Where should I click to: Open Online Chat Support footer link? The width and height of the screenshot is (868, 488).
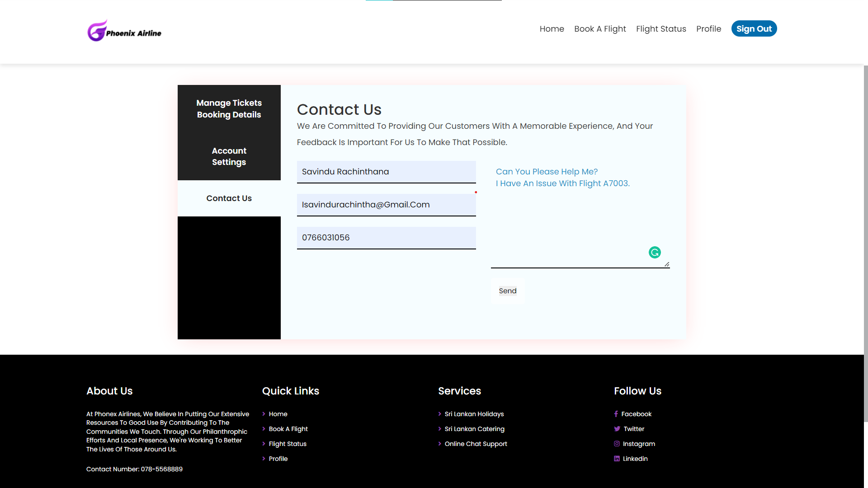point(476,444)
